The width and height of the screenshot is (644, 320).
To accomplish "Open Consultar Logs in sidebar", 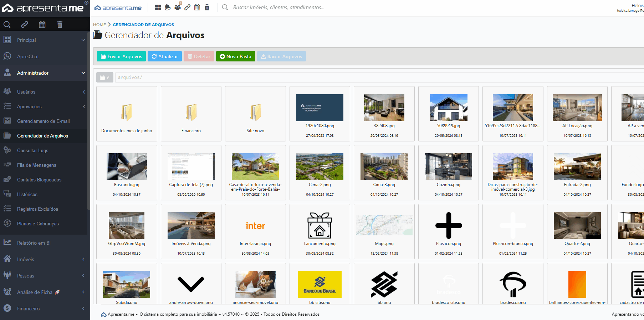I will tap(33, 150).
